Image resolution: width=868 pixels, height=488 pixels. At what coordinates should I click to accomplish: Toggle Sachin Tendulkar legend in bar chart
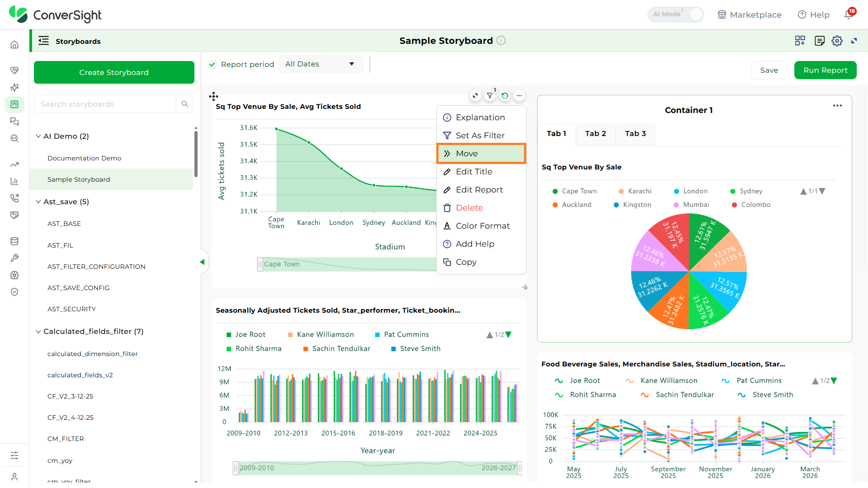pyautogui.click(x=336, y=348)
